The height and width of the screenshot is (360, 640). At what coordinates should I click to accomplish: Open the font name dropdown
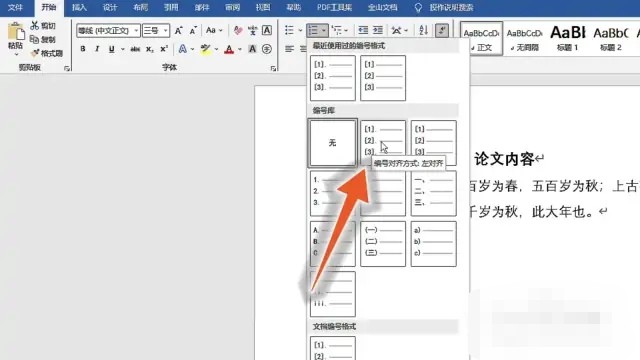108,31
